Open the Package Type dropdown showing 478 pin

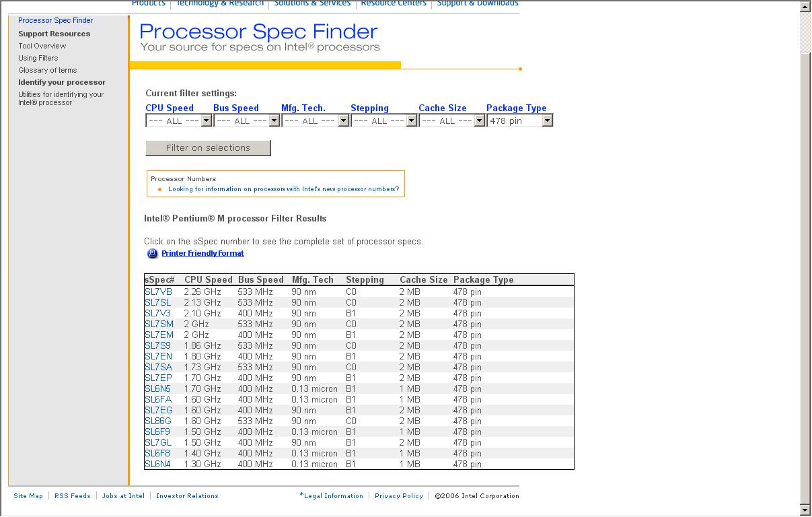click(520, 121)
